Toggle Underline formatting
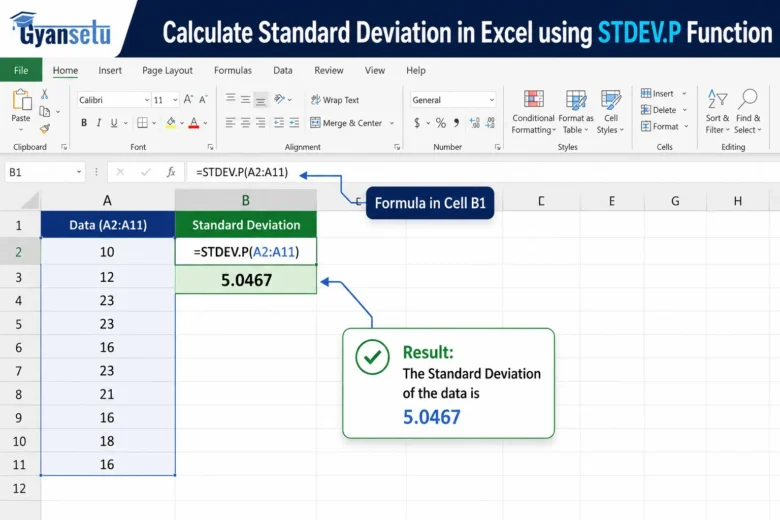The image size is (780, 520). (114, 123)
